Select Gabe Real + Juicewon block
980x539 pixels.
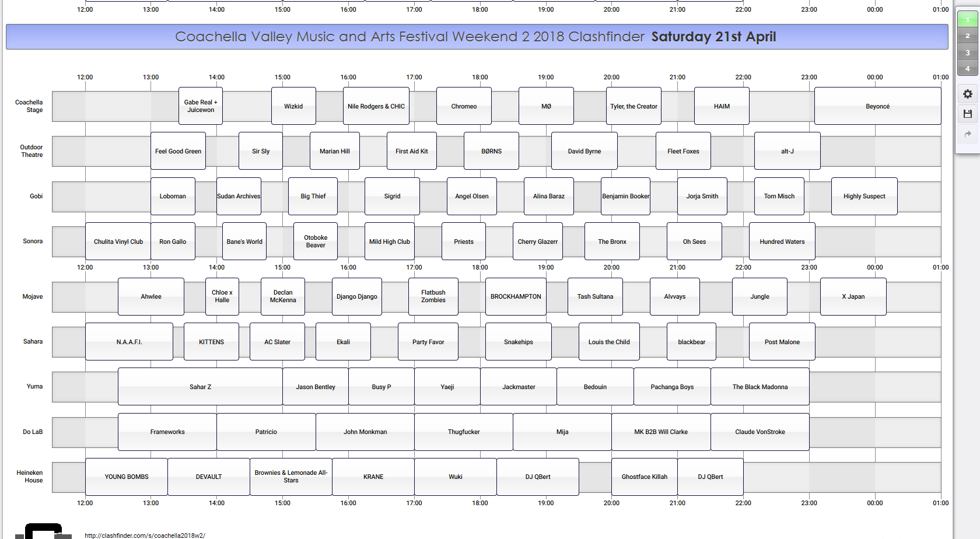click(x=201, y=106)
